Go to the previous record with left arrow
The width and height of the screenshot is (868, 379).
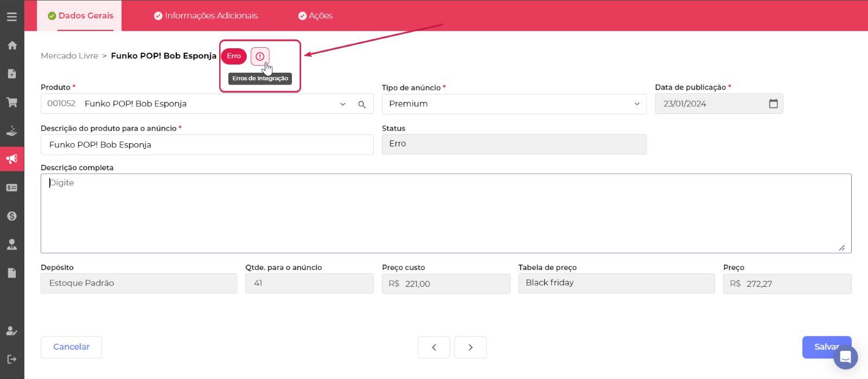tap(434, 348)
